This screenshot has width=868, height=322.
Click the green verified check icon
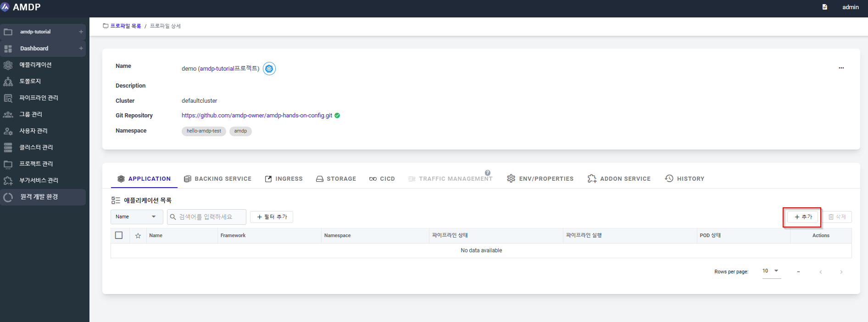[x=337, y=116]
